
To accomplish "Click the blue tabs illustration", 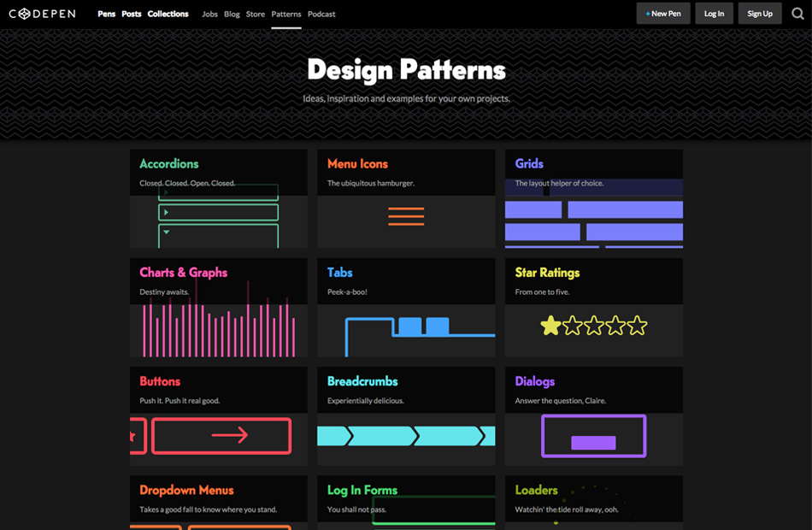I will [x=419, y=333].
